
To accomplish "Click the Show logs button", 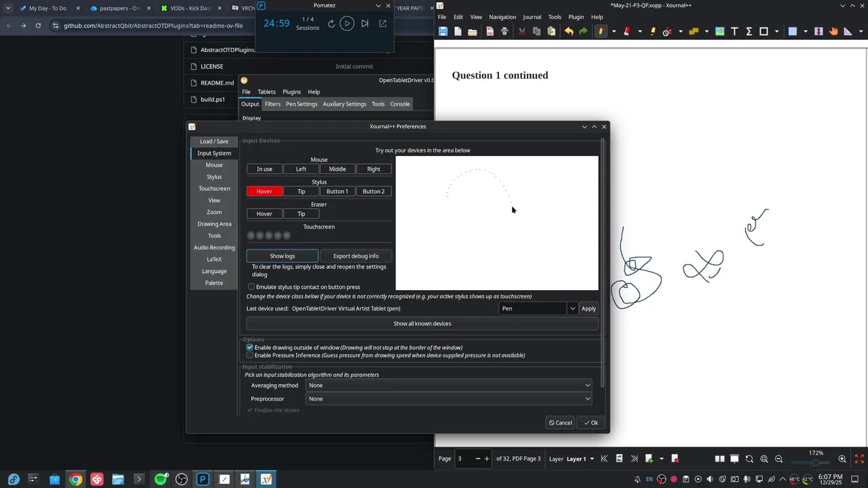I will [282, 256].
